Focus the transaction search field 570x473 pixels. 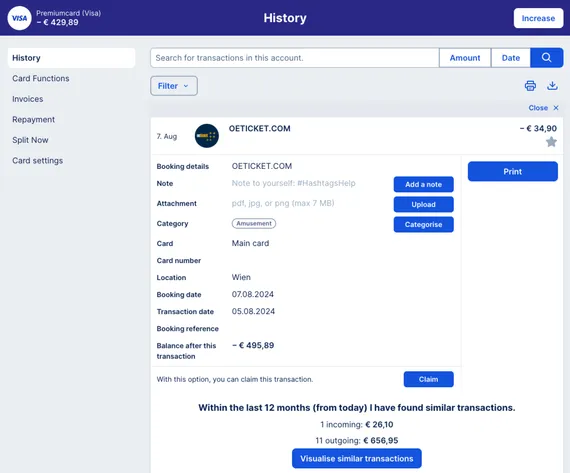294,57
